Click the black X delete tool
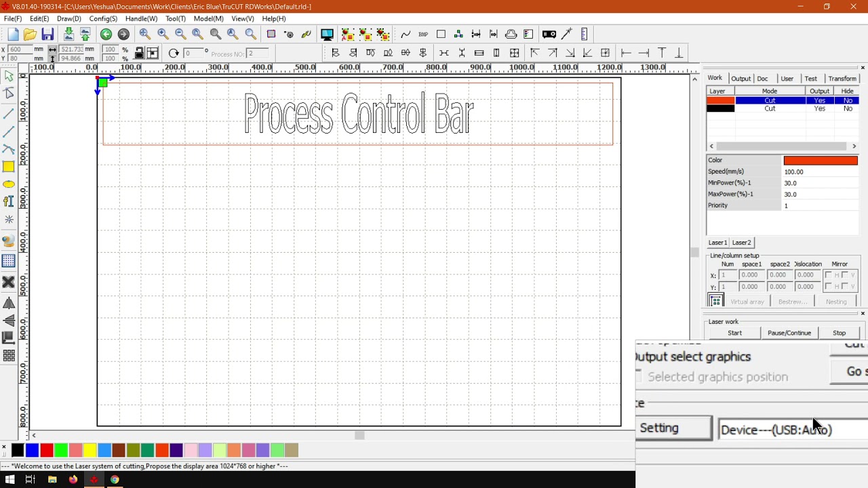 tap(8, 282)
